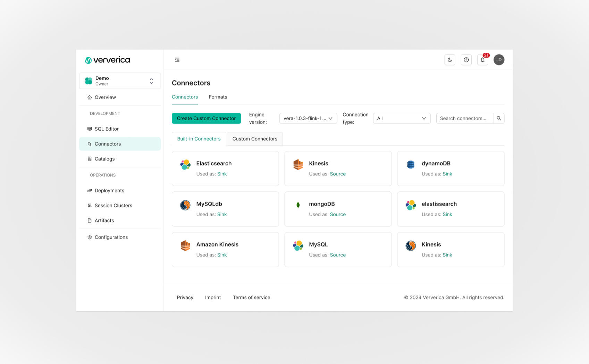This screenshot has height=364, width=589.
Task: Click the search magnifier icon
Action: [499, 118]
